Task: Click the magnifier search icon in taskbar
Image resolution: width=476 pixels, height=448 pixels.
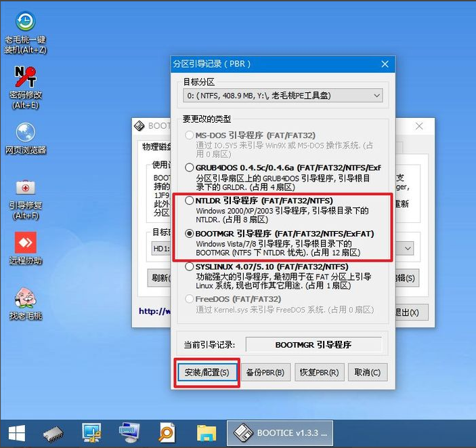Action: [167, 432]
